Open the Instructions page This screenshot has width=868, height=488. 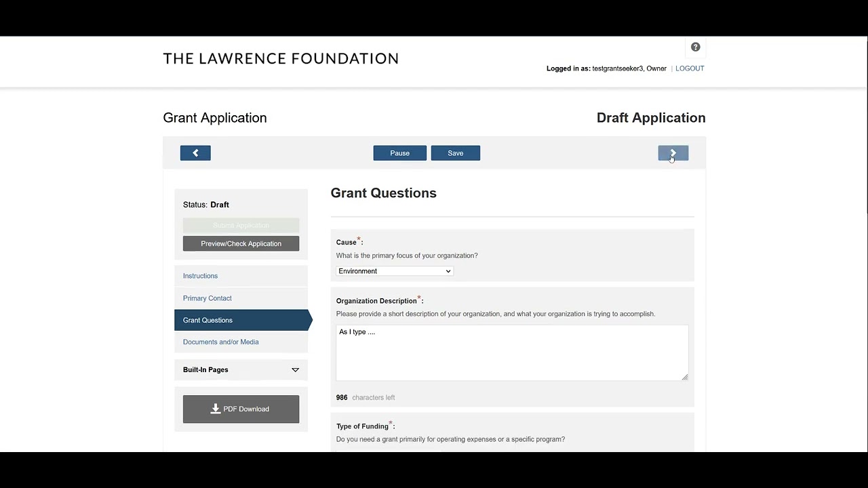tap(200, 276)
